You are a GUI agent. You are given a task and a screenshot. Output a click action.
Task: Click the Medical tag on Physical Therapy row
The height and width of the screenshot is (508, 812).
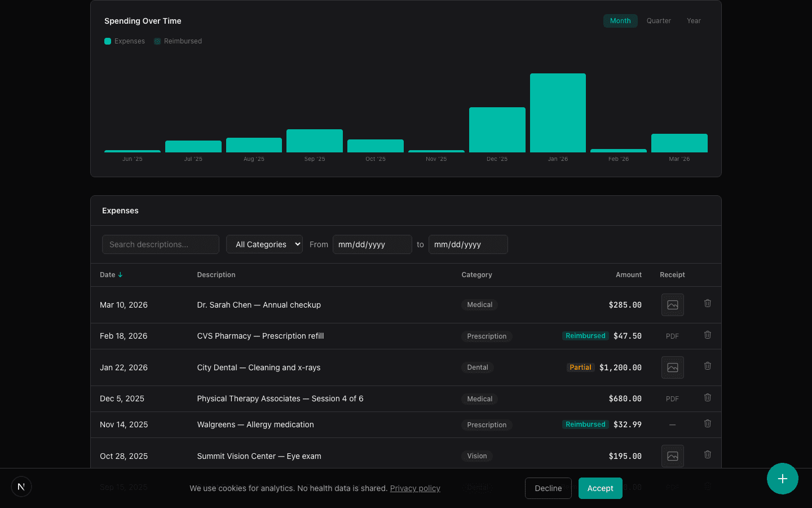point(479,399)
